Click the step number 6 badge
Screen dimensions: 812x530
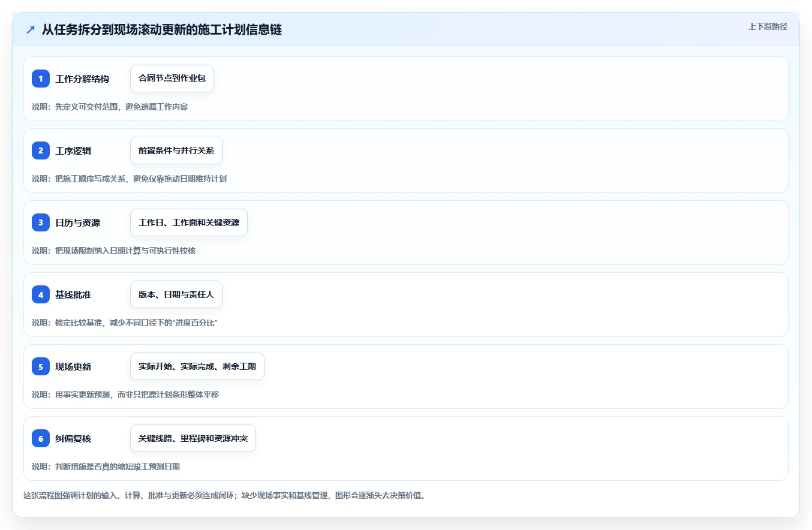pyautogui.click(x=41, y=438)
